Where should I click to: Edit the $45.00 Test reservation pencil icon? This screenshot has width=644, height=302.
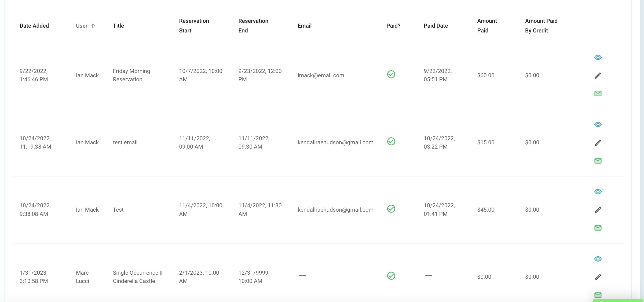coord(598,210)
